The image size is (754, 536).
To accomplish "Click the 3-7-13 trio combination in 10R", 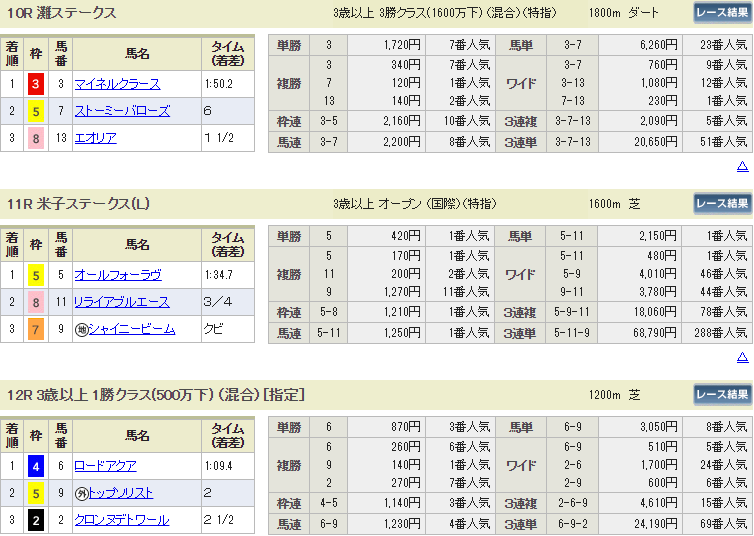I will [x=573, y=121].
